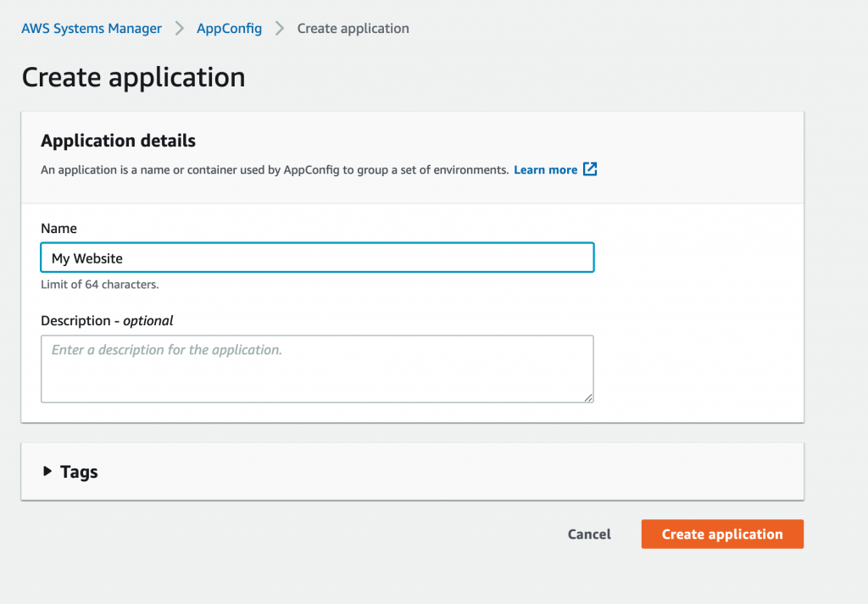Viewport: 868px width, 604px height.
Task: Click the disclosure triangle next to Tags
Action: 47,472
